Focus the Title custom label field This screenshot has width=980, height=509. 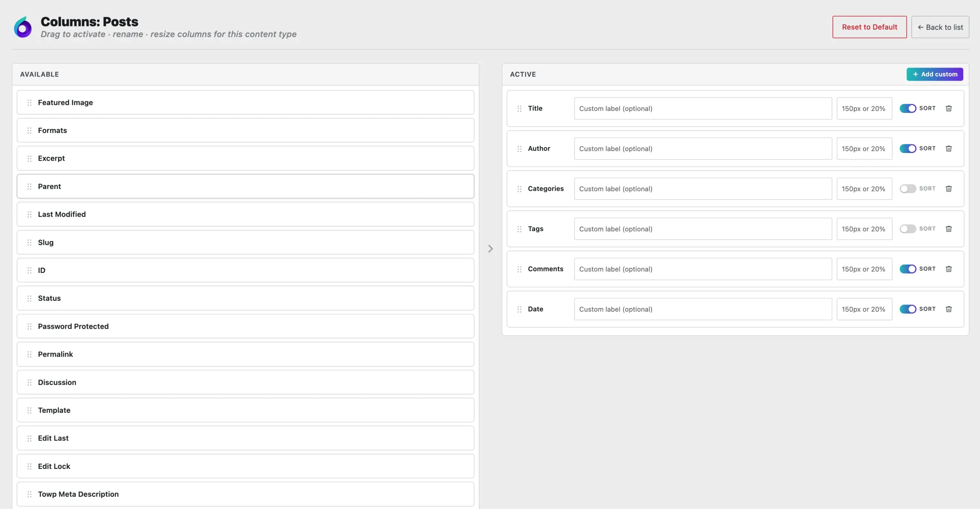[703, 108]
